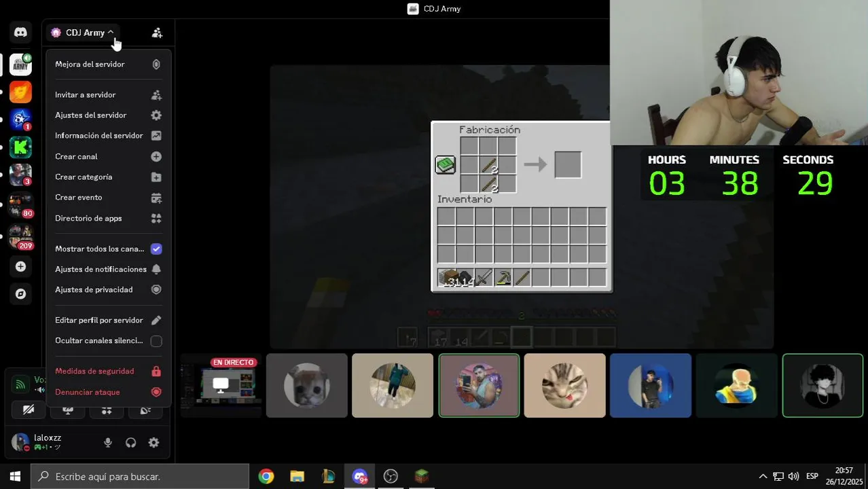The height and width of the screenshot is (489, 868).
Task: Collapse the CDJ Army server dropdown header
Action: [83, 33]
